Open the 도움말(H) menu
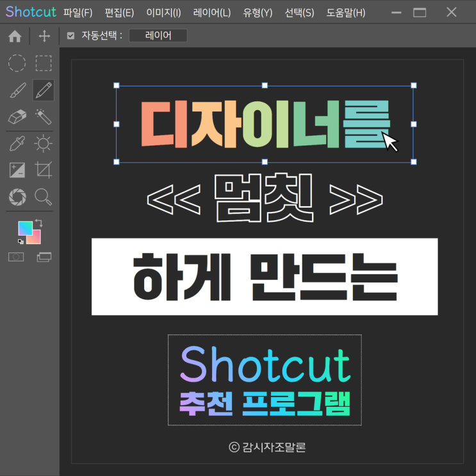This screenshot has height=476, width=476. click(346, 13)
